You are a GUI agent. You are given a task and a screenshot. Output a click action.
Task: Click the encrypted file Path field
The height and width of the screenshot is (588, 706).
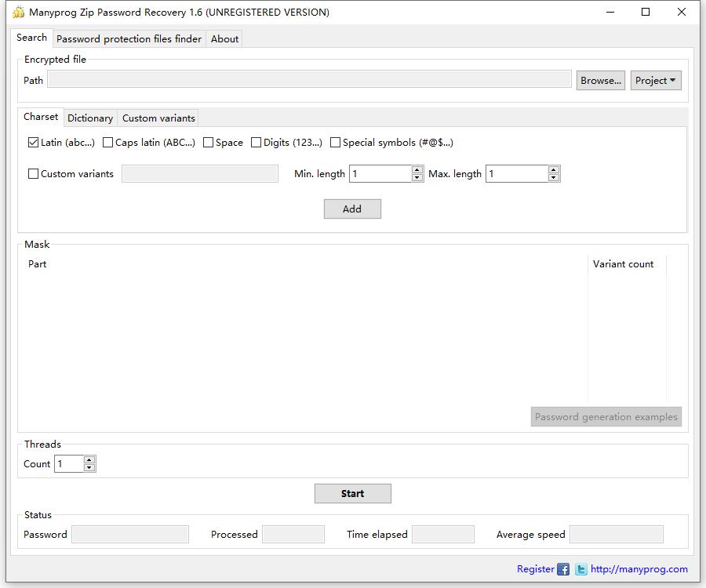[x=309, y=80]
